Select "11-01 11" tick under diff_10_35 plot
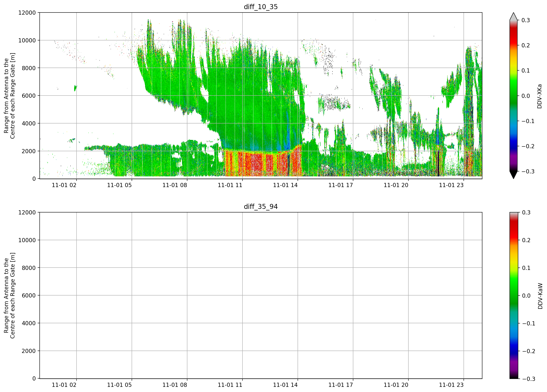 point(230,185)
